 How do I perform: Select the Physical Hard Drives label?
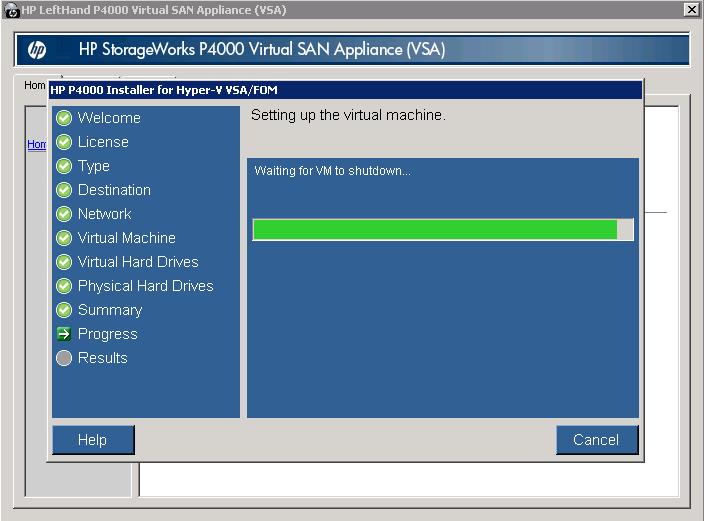[x=145, y=286]
